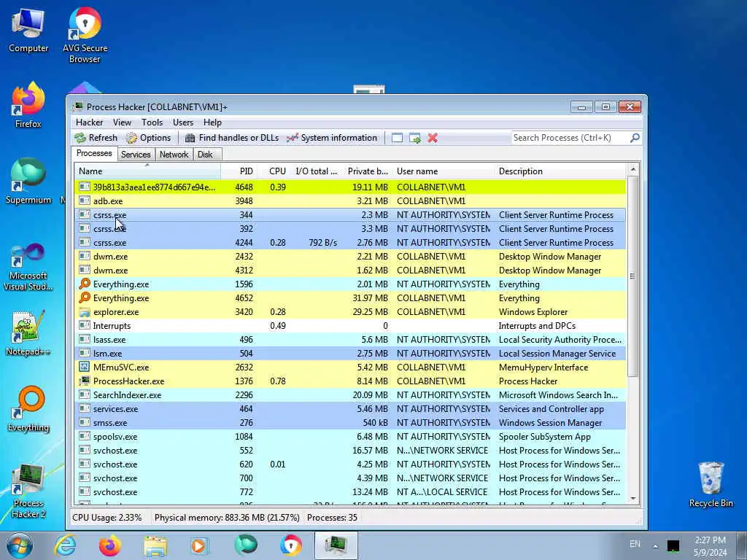The image size is (747, 560).
Task: Click the explorer.exe process icon
Action: pyautogui.click(x=85, y=312)
